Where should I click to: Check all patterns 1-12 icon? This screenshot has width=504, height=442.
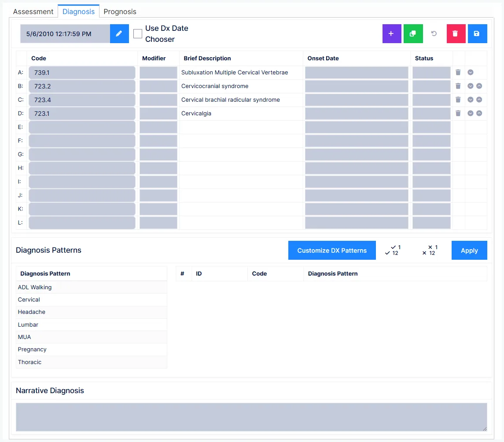click(x=393, y=250)
